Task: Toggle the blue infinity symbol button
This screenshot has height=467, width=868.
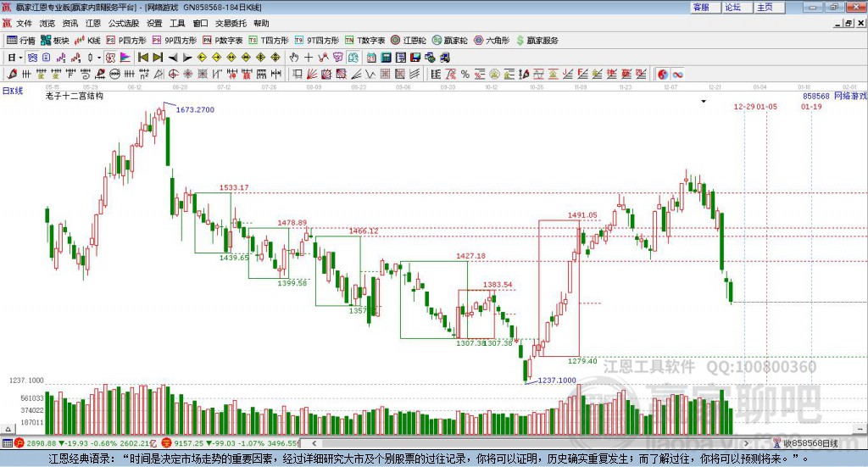Action: click(x=677, y=74)
